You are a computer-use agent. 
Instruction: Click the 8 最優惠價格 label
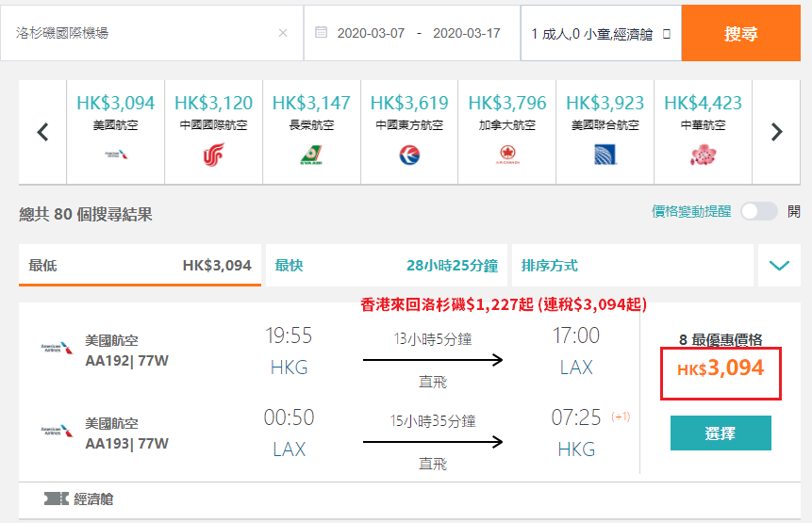point(721,340)
